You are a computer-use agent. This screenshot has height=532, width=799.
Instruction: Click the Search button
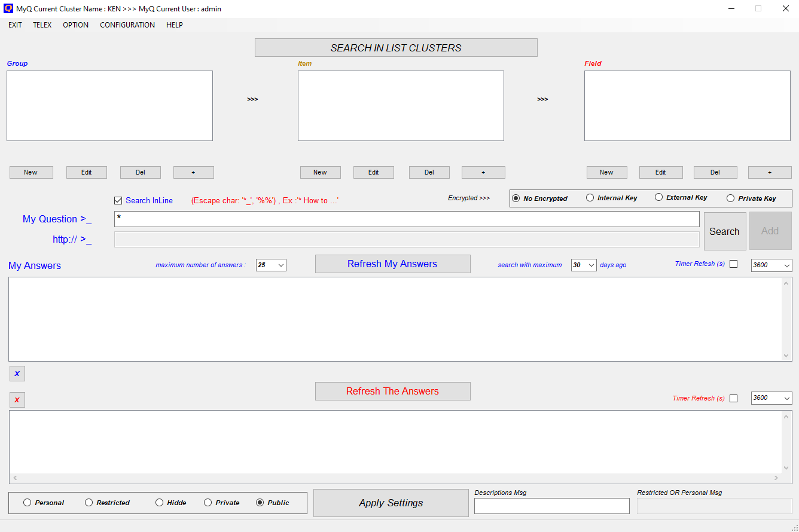coord(724,231)
